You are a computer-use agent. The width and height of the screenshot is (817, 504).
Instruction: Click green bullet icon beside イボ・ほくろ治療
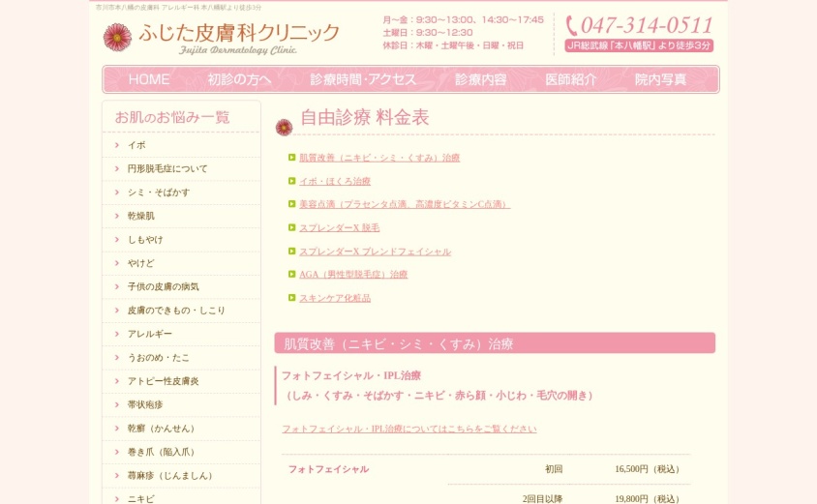point(291,181)
